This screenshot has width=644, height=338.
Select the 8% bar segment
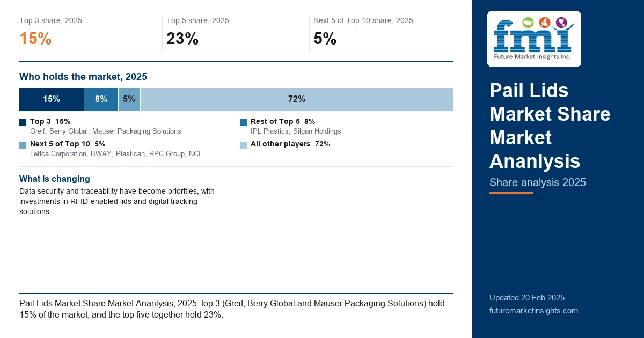[x=101, y=99]
